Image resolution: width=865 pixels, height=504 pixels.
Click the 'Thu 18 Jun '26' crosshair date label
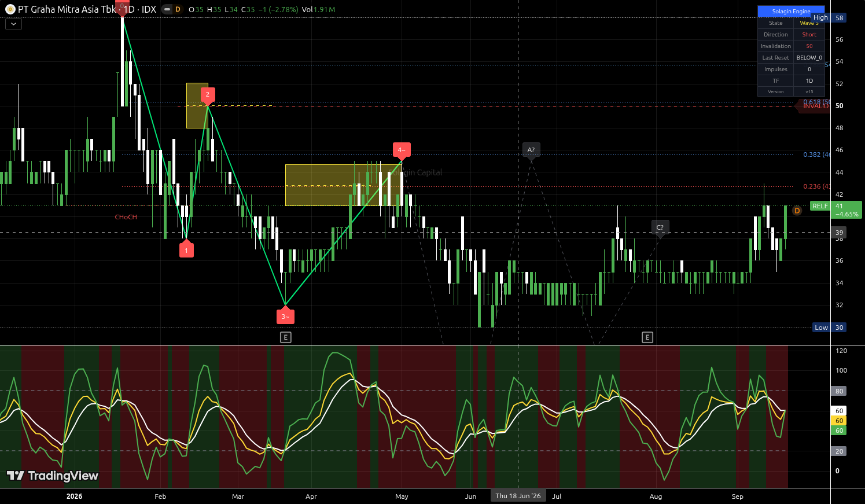[518, 496]
